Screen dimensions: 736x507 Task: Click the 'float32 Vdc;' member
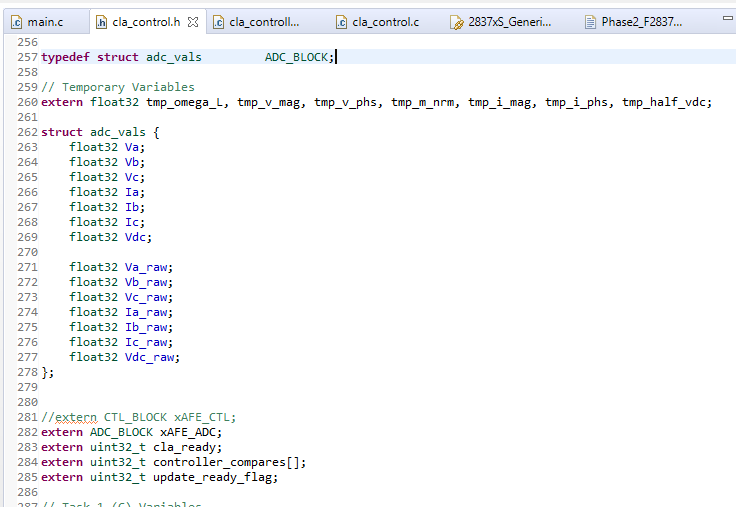(111, 238)
